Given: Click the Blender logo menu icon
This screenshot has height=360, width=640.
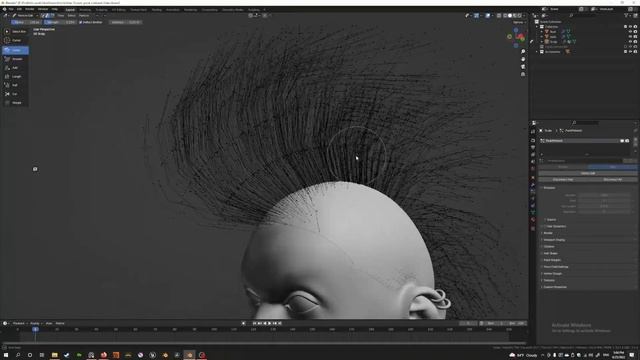Looking at the screenshot, I should [x=4, y=9].
